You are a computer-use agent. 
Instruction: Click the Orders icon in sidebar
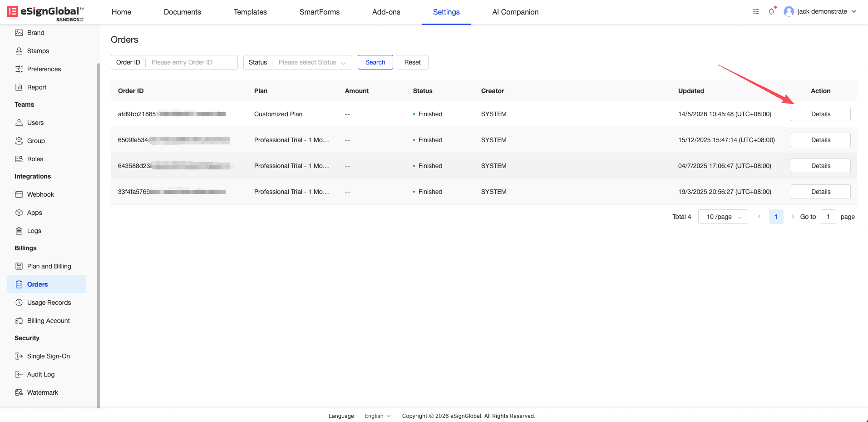click(19, 284)
